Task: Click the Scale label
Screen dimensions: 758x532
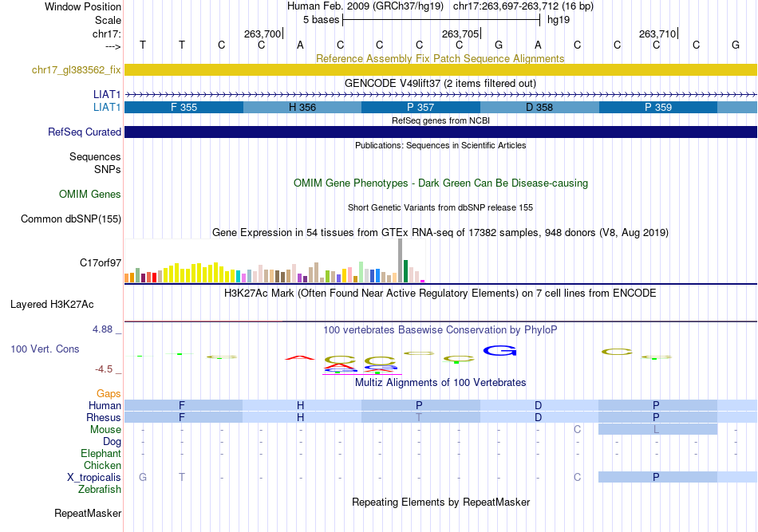Action: tap(109, 20)
